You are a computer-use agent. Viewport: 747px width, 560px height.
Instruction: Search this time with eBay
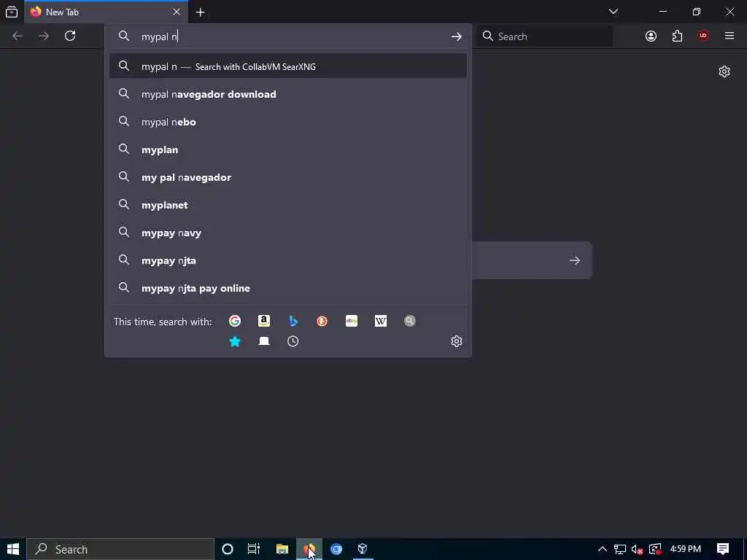352,321
